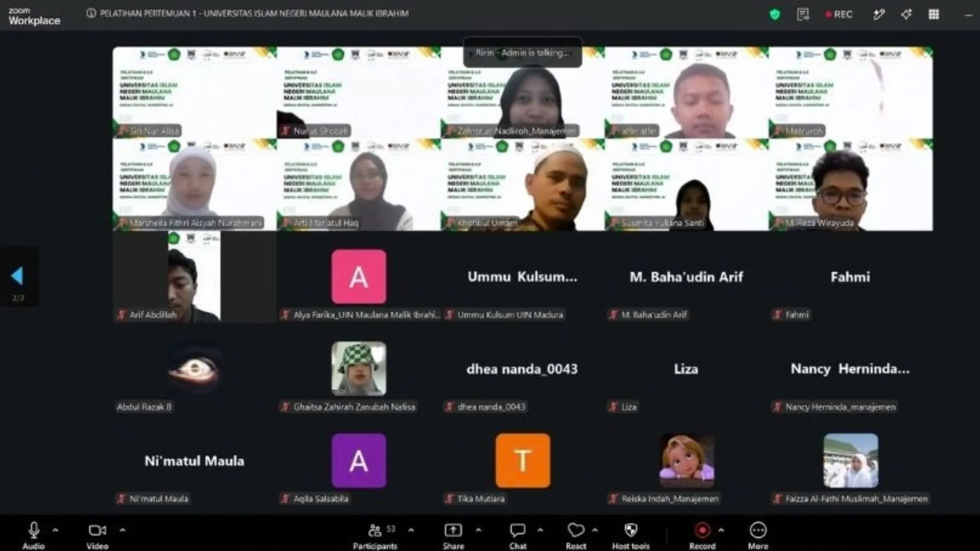
Task: Open the More options menu
Action: point(758,536)
